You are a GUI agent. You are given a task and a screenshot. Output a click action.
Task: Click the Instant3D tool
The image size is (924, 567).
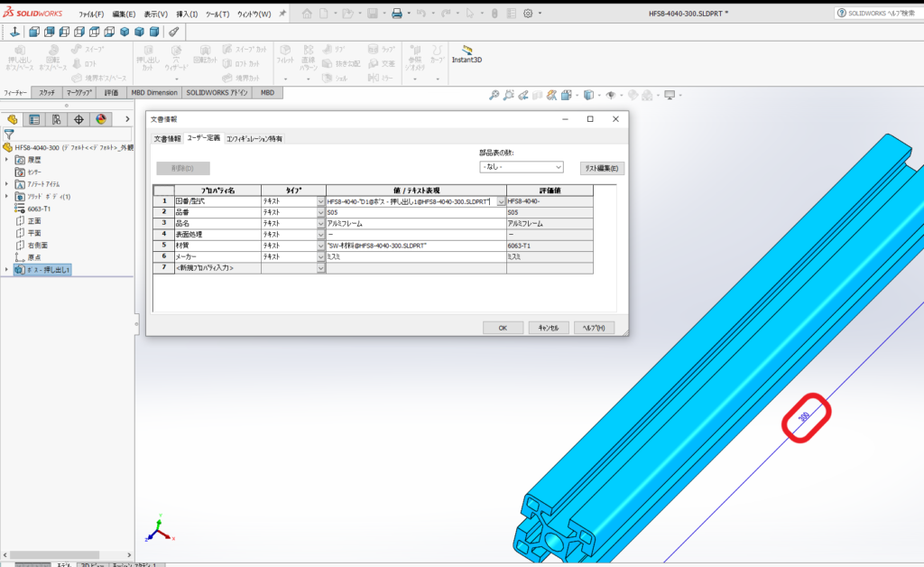tap(468, 54)
